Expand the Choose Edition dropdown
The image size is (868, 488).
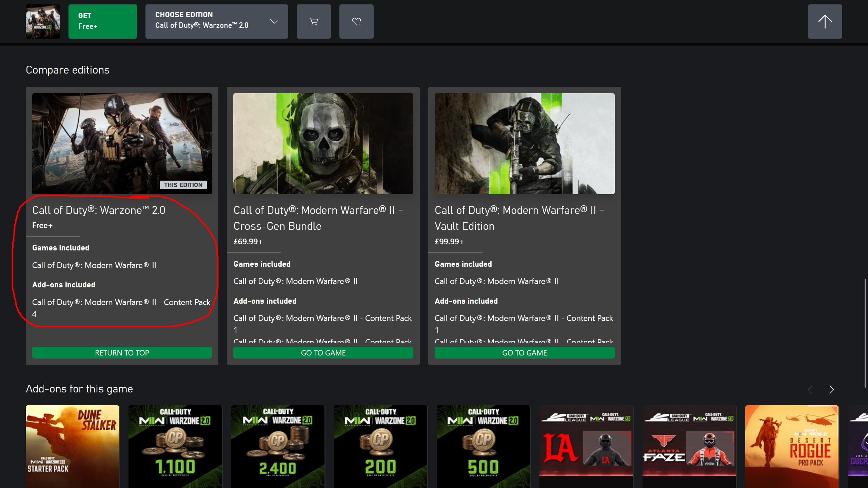217,21
